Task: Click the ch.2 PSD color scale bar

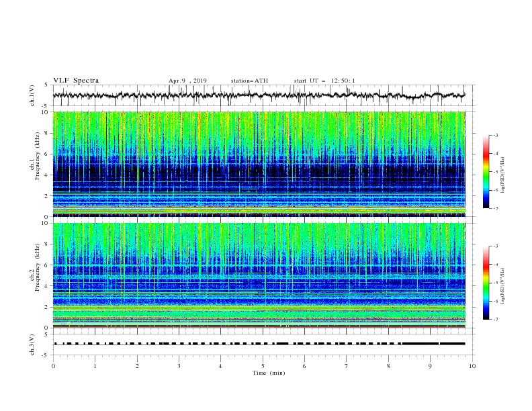Action: 486,283
